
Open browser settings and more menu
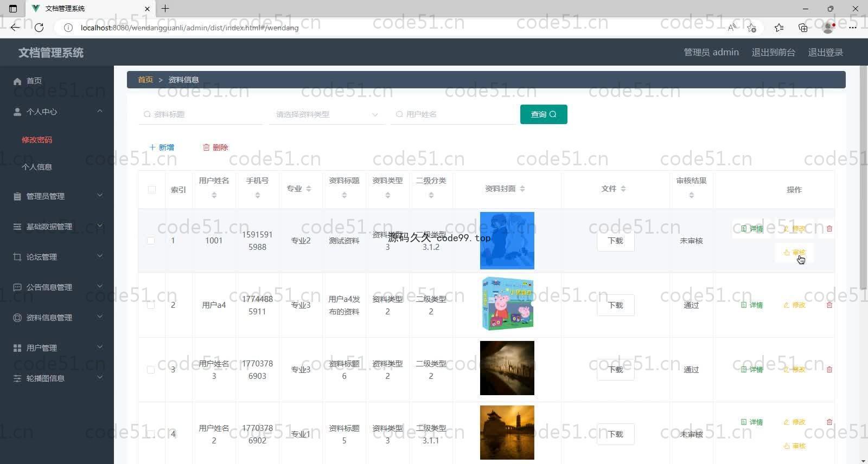coord(853,28)
